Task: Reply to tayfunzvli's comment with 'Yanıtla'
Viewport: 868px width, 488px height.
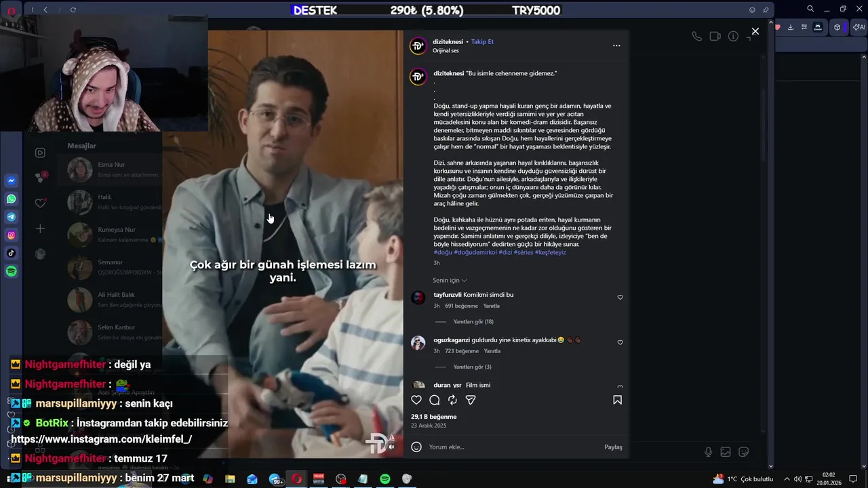Action: (x=492, y=306)
